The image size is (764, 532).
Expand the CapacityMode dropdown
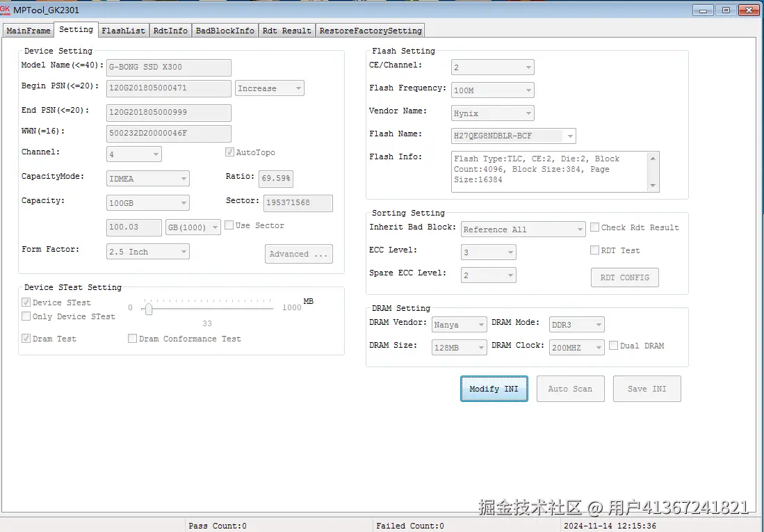pos(147,179)
